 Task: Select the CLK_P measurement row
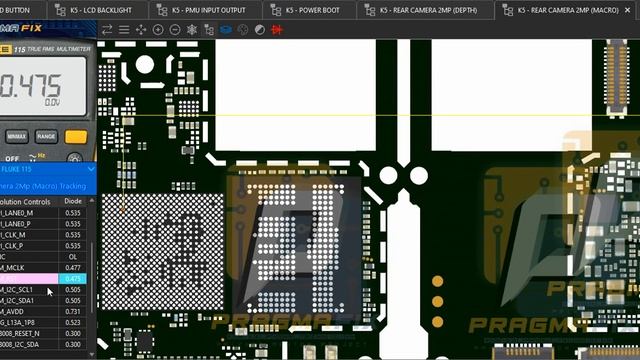pos(43,246)
